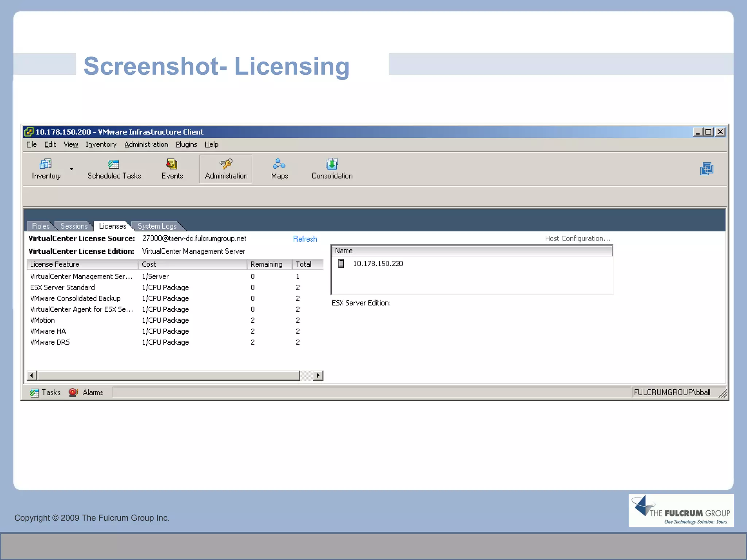Click the Host Configuration link
This screenshot has width=747, height=560.
[x=578, y=238]
